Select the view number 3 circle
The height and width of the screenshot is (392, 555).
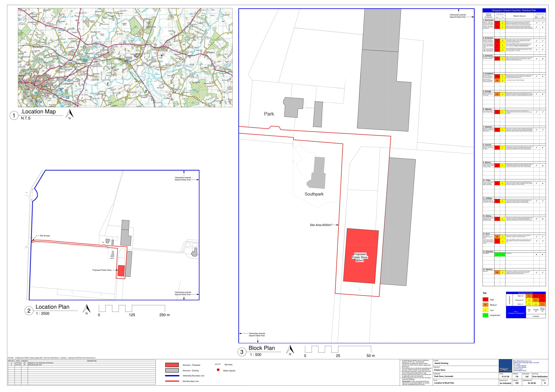(x=242, y=352)
